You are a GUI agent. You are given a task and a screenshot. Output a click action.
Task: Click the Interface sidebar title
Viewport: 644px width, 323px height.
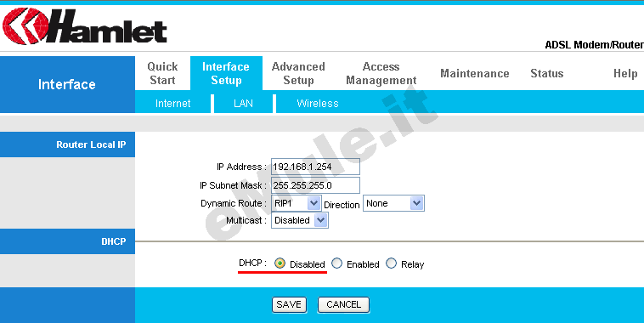(x=67, y=84)
